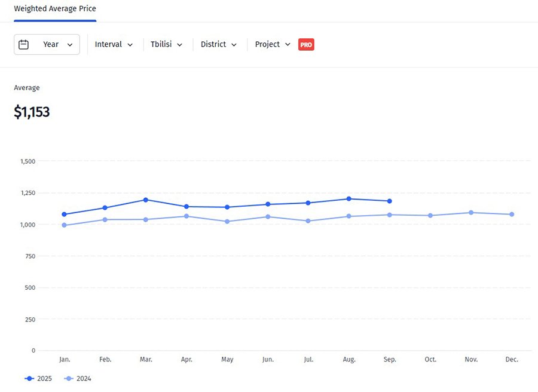Click the 2024 May data point
Image resolution: width=538 pixels, height=392 pixels.
click(x=227, y=222)
